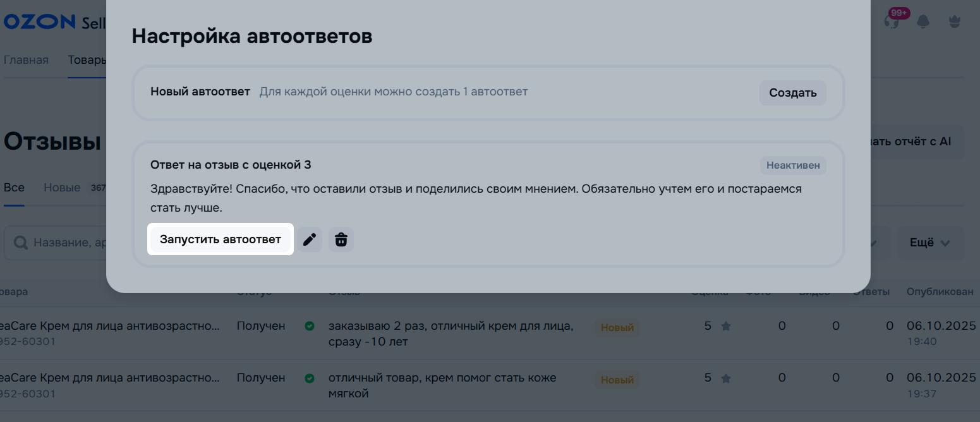Select the 'Все' reviews tab

[x=14, y=188]
